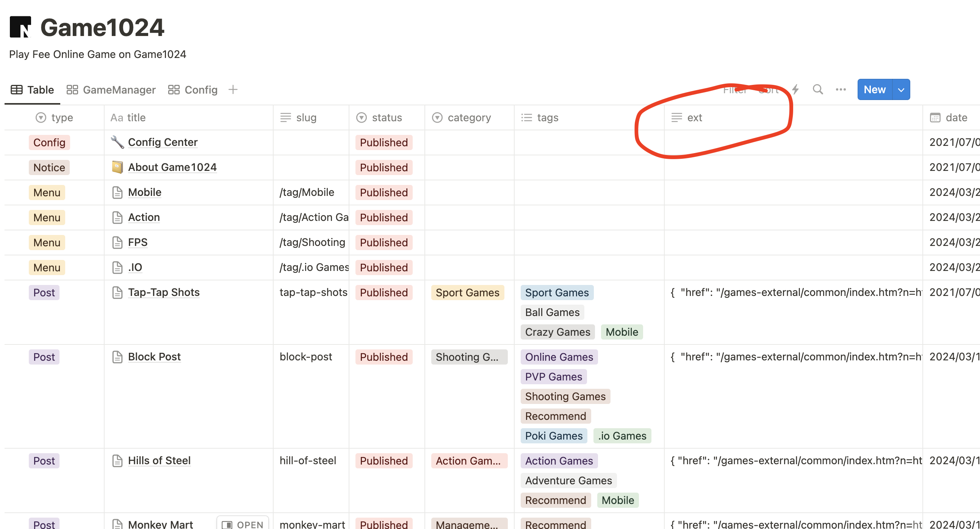Click the Config type tag in first row

[x=50, y=142]
